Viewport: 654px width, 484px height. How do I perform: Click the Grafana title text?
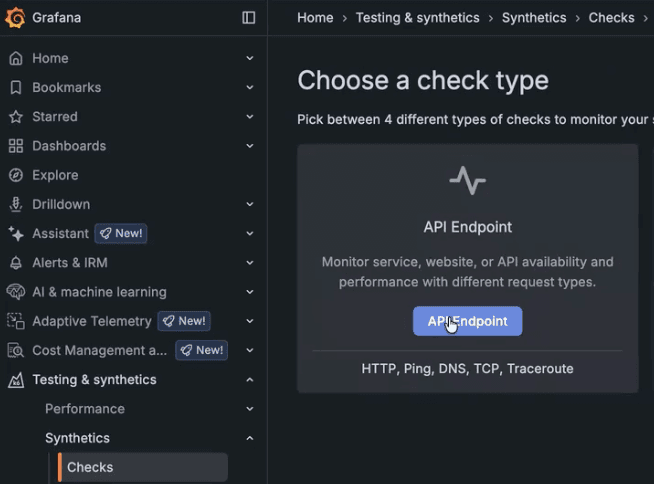[x=57, y=18]
